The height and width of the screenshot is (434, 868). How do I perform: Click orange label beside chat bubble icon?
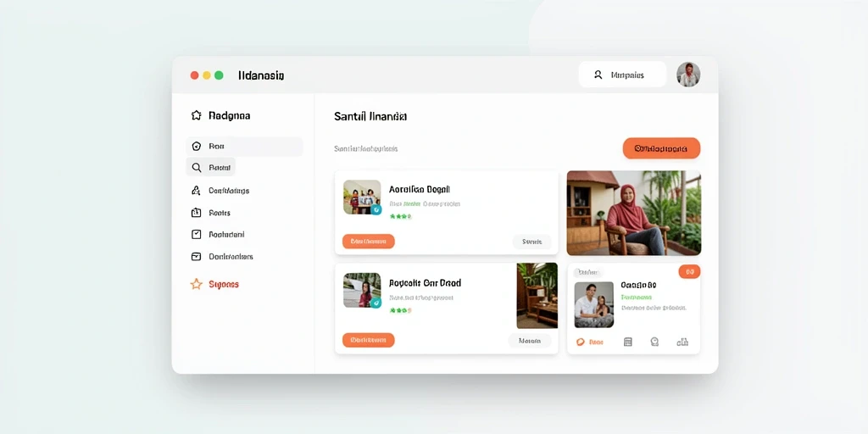596,342
